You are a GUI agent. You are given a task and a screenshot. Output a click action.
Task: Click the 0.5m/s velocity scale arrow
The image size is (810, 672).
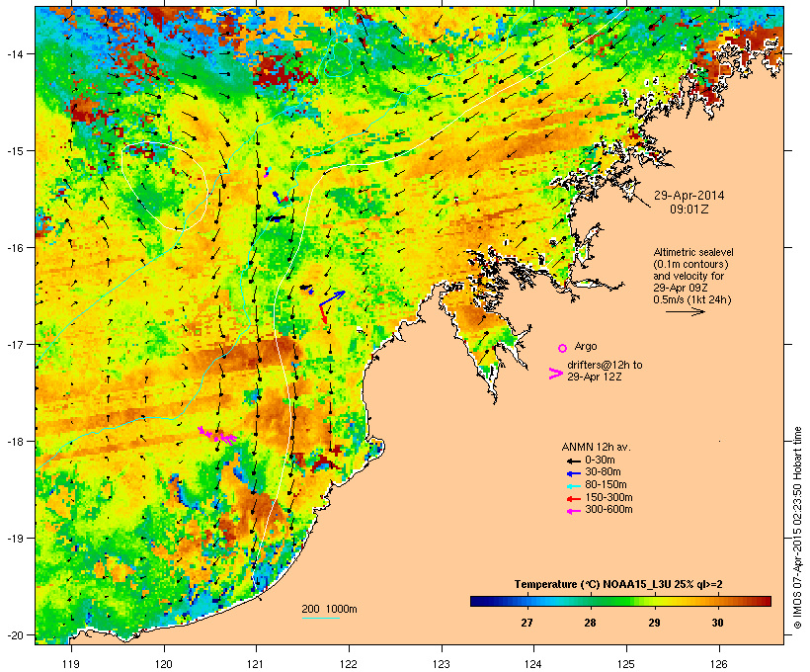point(685,311)
